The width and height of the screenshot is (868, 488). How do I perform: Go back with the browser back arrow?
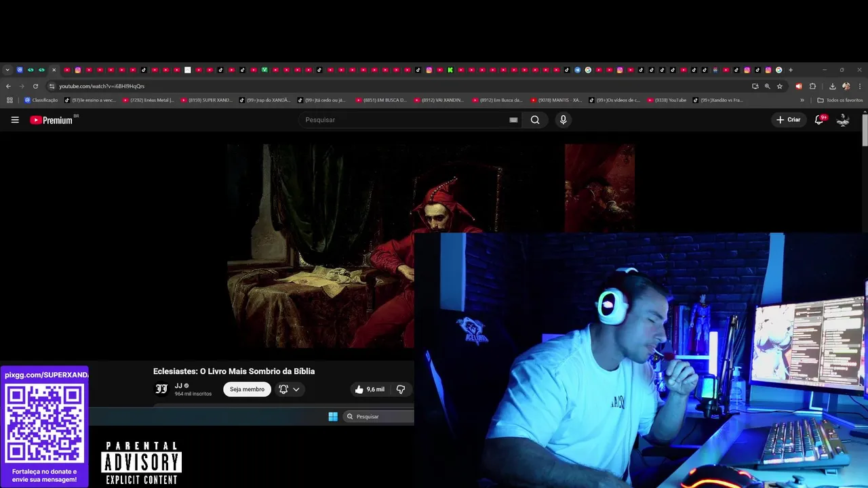(x=8, y=86)
